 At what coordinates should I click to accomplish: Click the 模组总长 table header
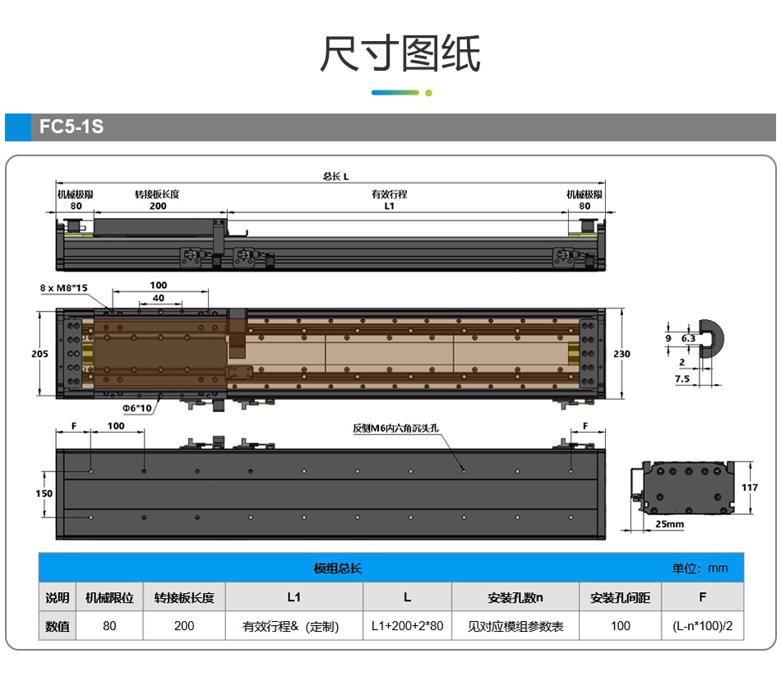point(337,568)
